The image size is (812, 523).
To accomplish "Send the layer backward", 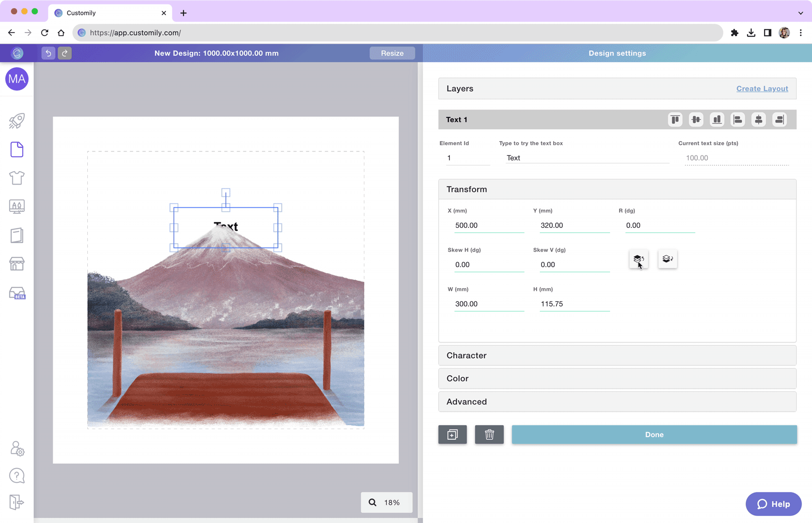I will [667, 259].
